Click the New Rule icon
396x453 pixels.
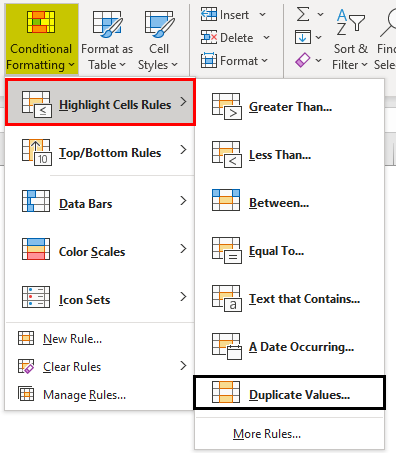click(x=26, y=338)
